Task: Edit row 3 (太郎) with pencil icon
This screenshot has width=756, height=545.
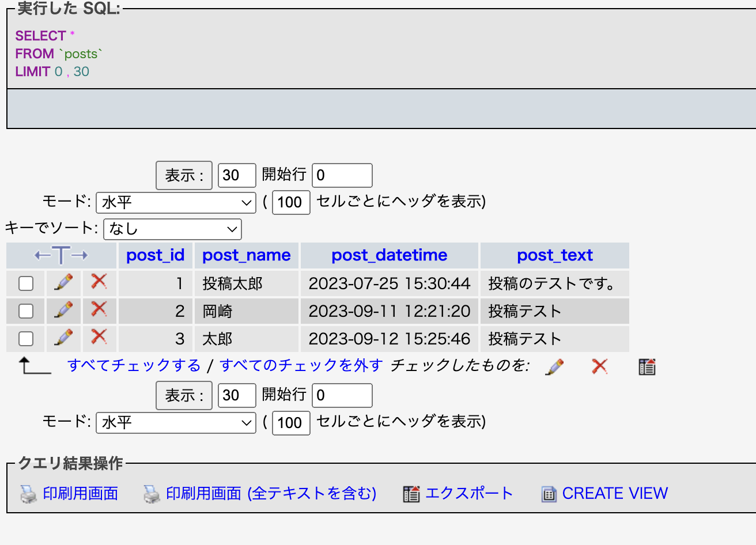Action: pyautogui.click(x=63, y=339)
